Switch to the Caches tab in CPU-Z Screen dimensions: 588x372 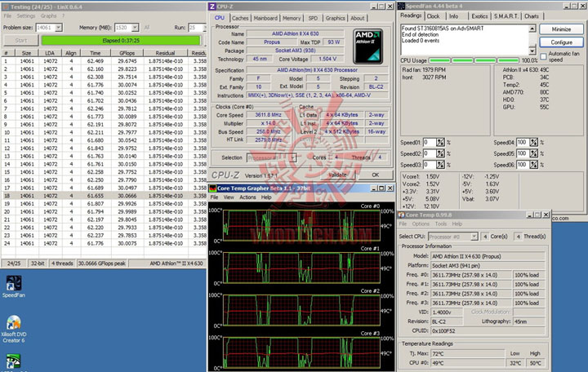240,18
